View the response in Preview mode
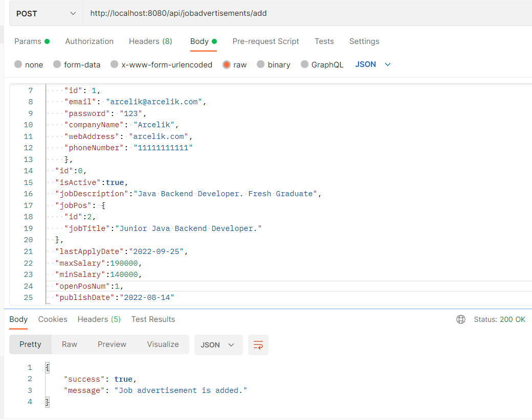 tap(112, 344)
